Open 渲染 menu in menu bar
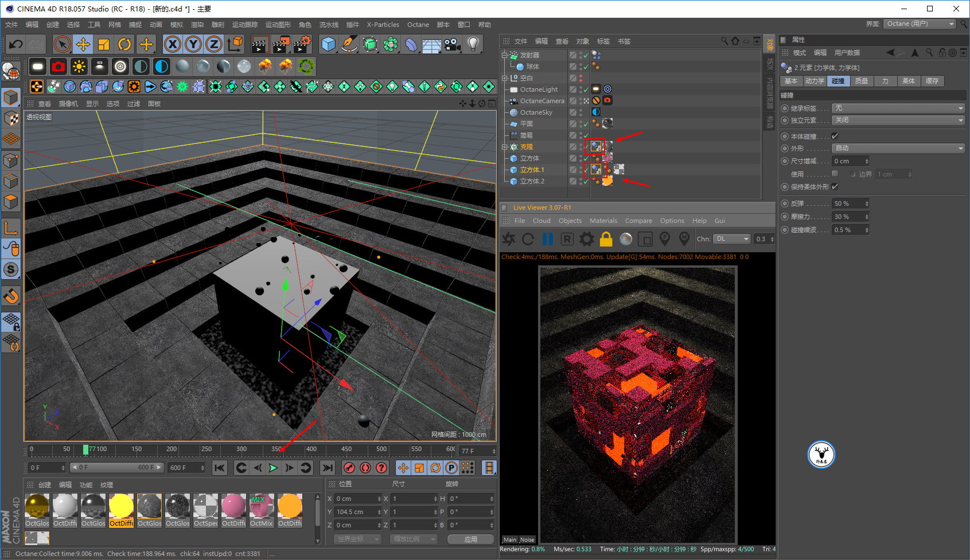This screenshot has width=970, height=560. click(197, 25)
